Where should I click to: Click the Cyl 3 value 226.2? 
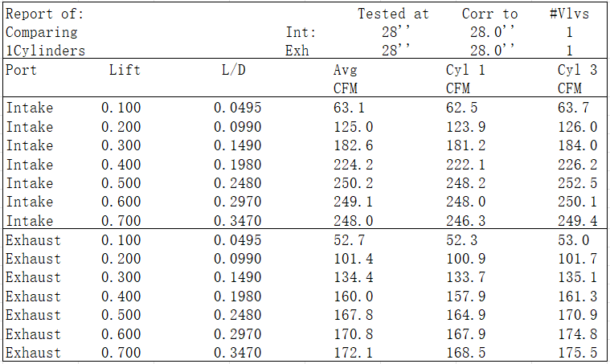tap(577, 165)
